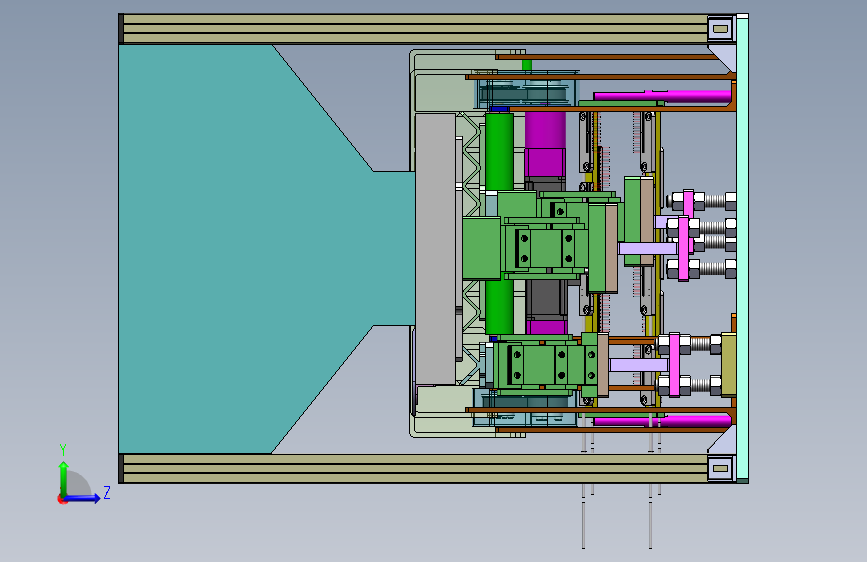This screenshot has height=562, width=867.
Task: Select the 'Y' label of the orientation triad
Action: coord(63,449)
